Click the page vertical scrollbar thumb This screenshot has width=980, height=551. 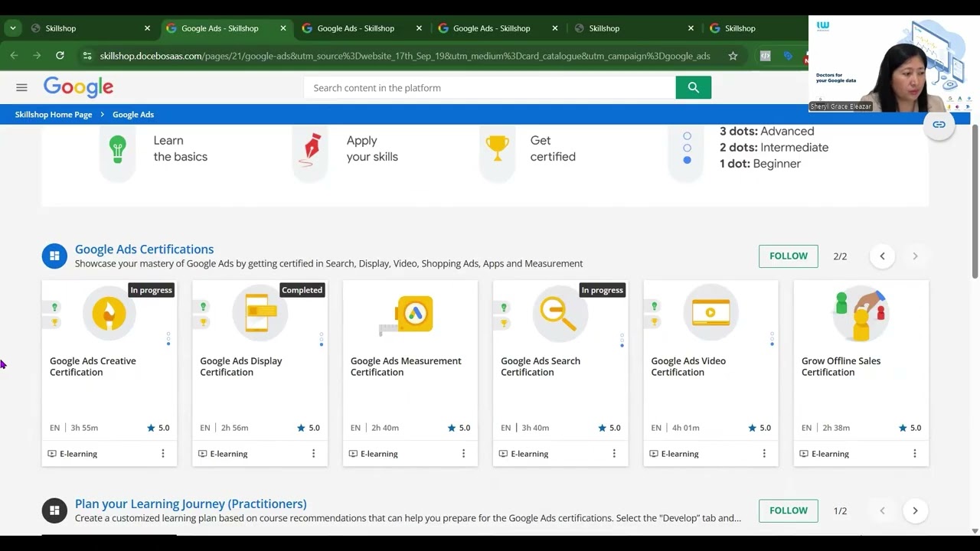[975, 201]
